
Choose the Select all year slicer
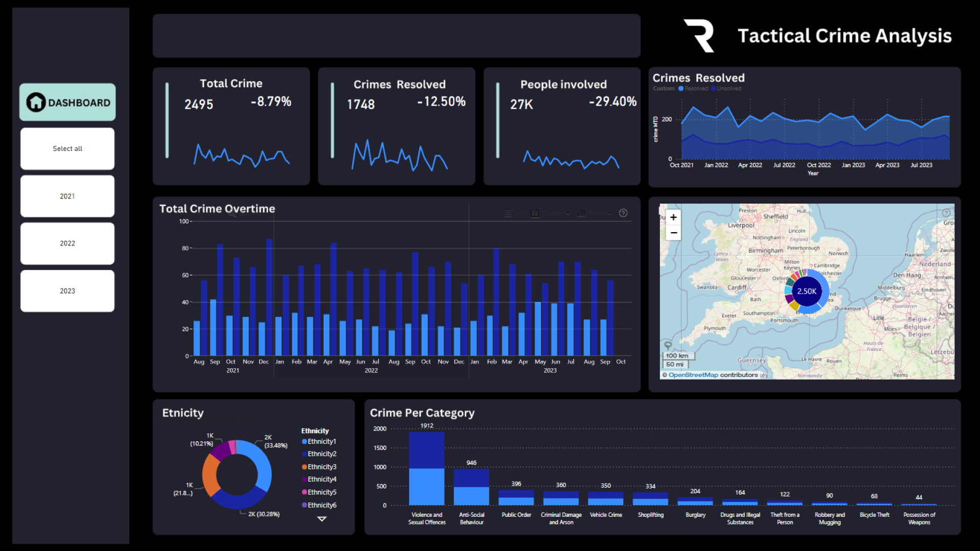(x=67, y=148)
